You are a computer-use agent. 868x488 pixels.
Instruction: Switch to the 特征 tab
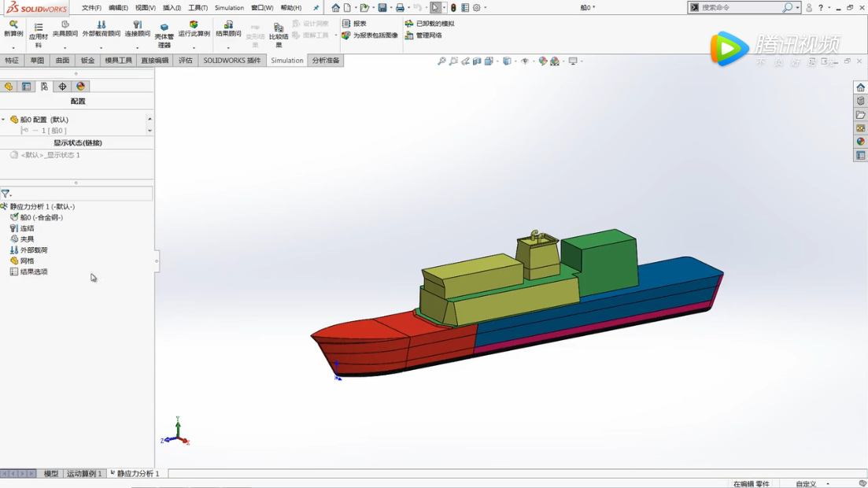click(x=12, y=61)
